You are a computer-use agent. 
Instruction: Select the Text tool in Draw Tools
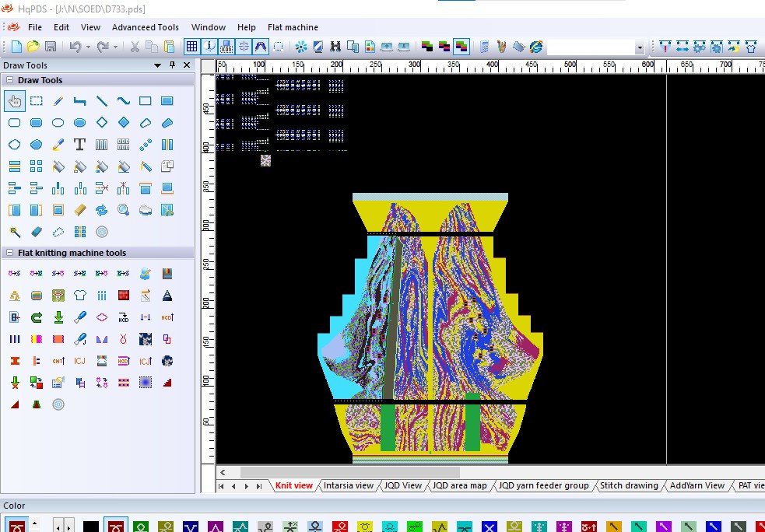79,144
